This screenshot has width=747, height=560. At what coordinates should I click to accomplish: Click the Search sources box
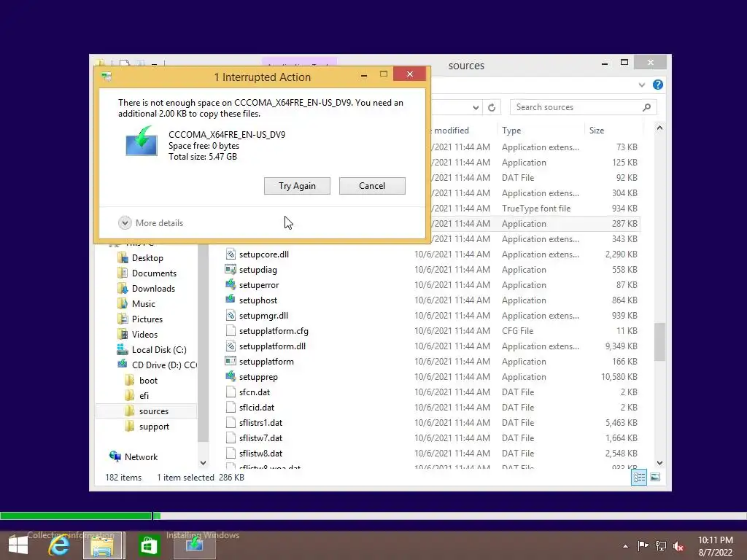pyautogui.click(x=583, y=107)
